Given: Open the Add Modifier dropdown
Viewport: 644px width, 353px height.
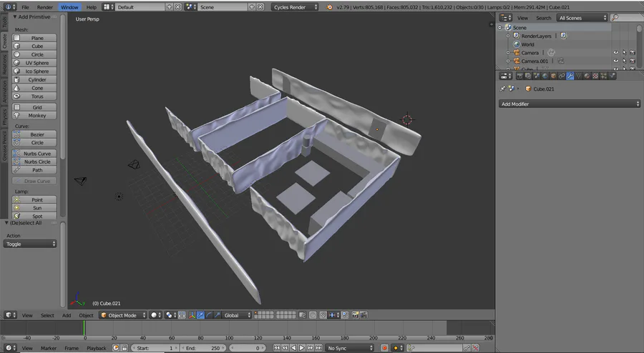Looking at the screenshot, I should [x=570, y=104].
